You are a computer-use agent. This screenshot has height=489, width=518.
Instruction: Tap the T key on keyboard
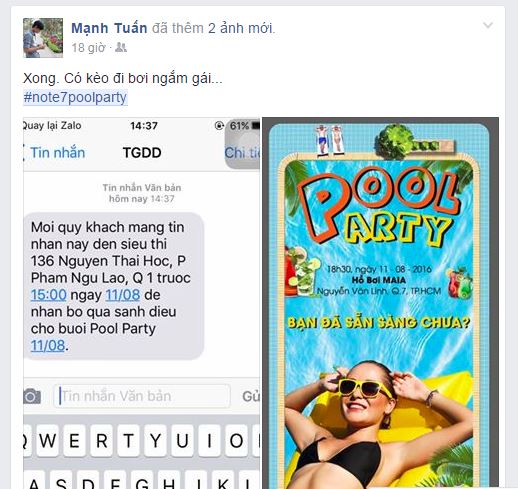(x=128, y=441)
